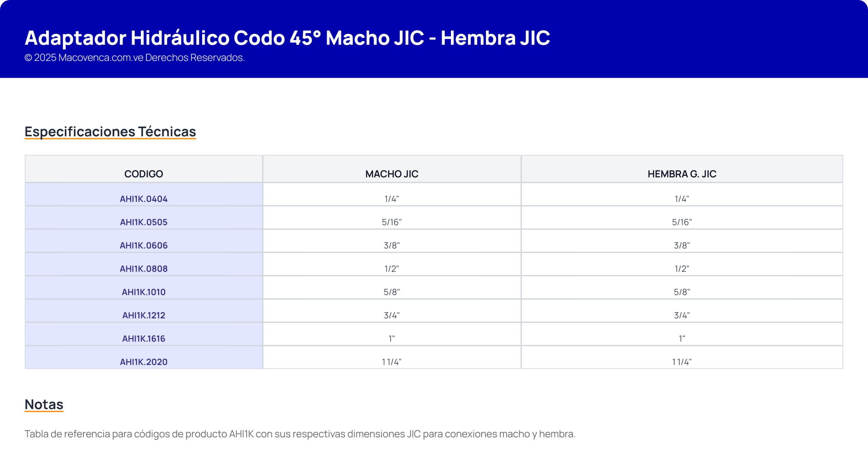Viewport: 868px width, 461px height.
Task: Select the Notas section heading
Action: click(x=44, y=404)
